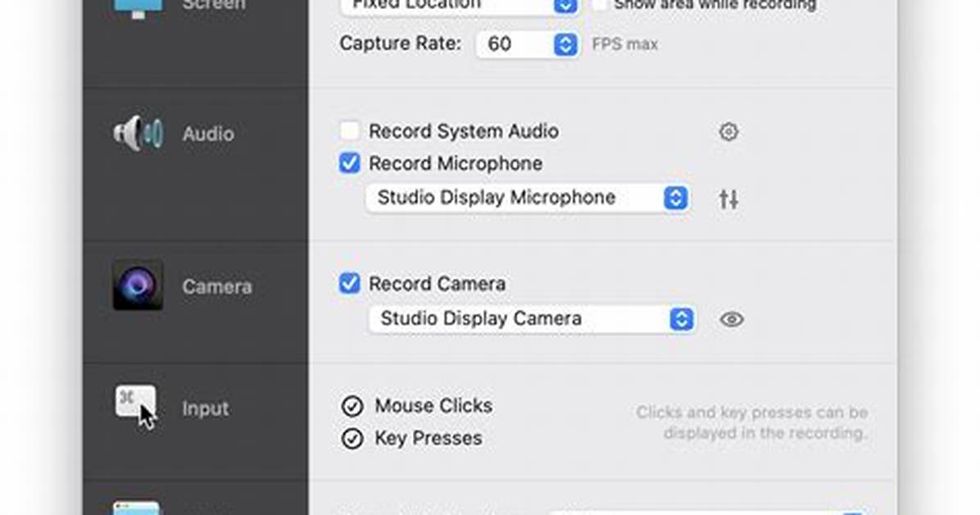The image size is (980, 515).
Task: Open the Capture Rate 60 dropdown
Action: 529,43
